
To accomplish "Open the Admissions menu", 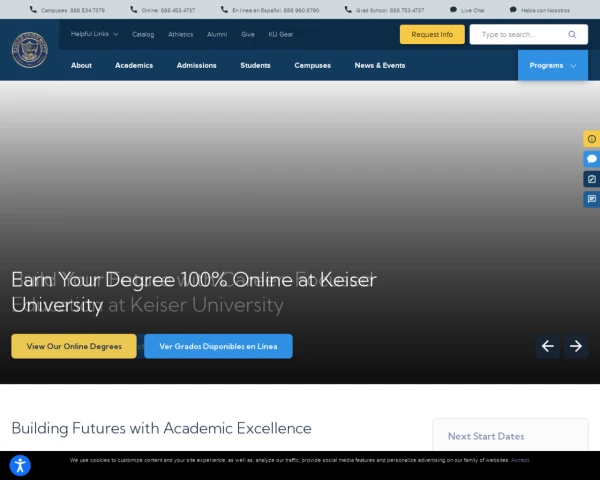I will 197,65.
